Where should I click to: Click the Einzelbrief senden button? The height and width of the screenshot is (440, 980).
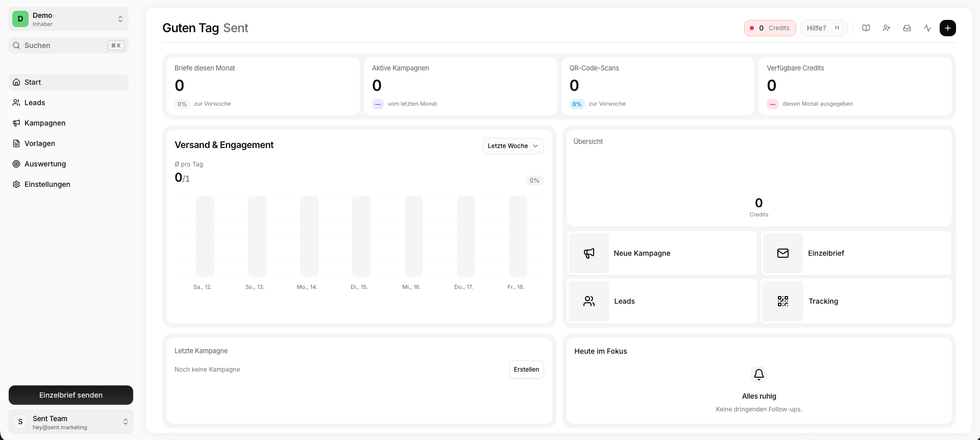click(71, 395)
